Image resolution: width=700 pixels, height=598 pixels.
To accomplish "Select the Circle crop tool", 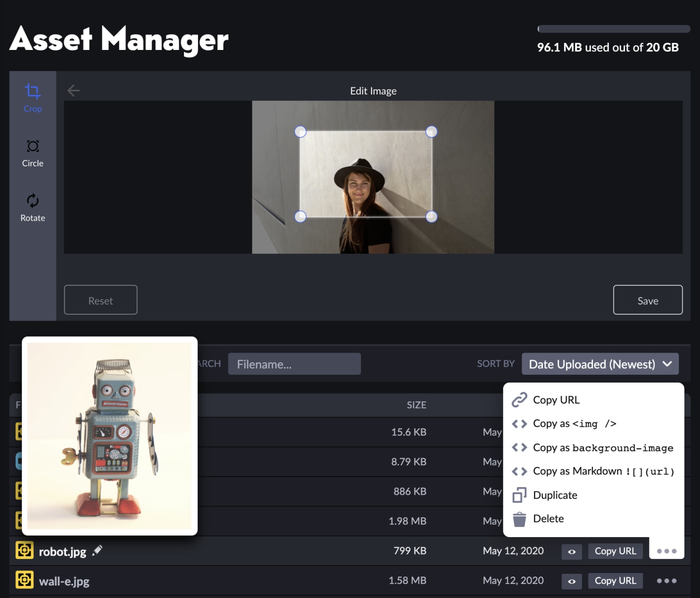I will 32,152.
